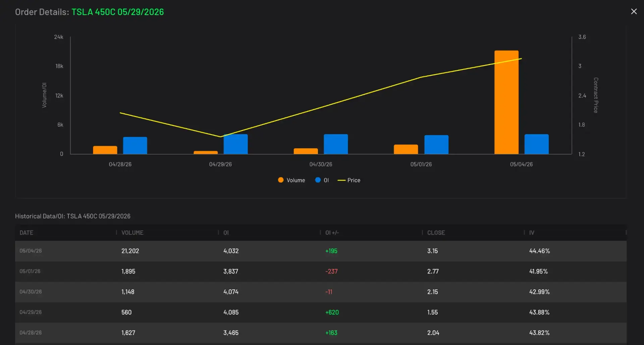Select the 04/30/26 date cell in table
This screenshot has width=644, height=345.
coord(31,292)
